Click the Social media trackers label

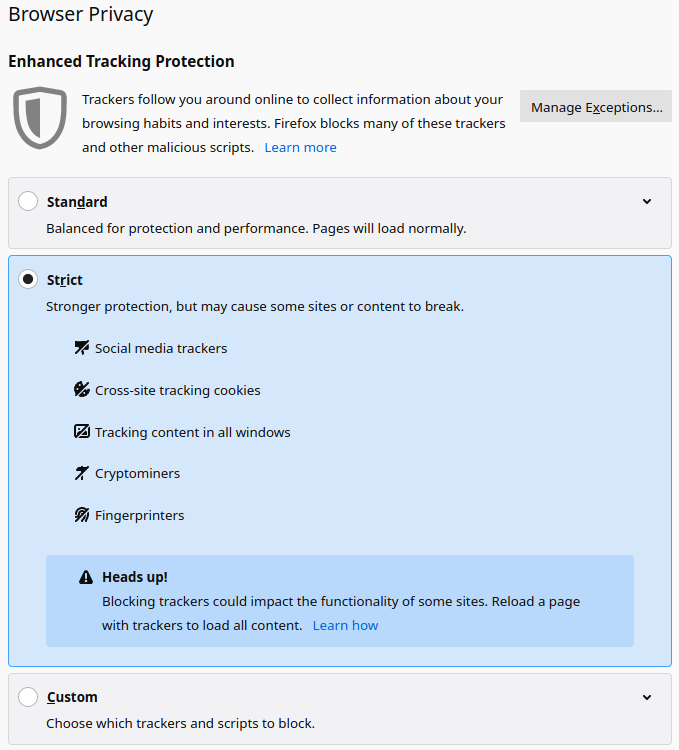[x=161, y=348]
